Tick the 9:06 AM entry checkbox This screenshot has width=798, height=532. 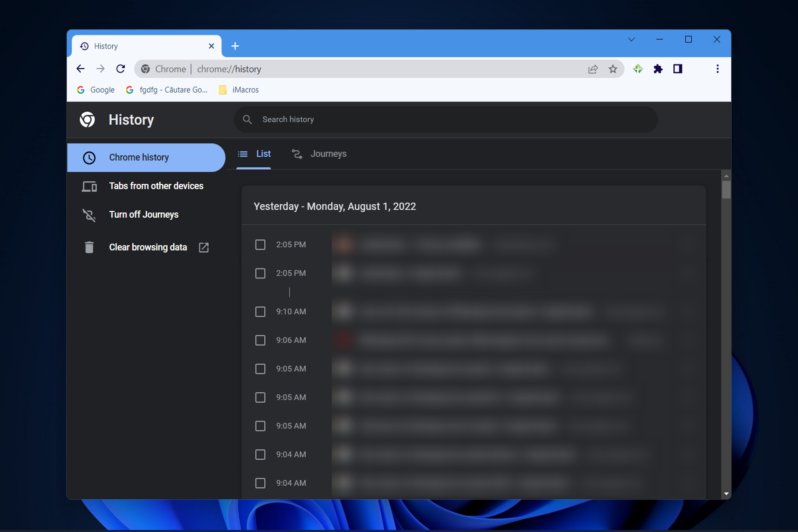260,340
